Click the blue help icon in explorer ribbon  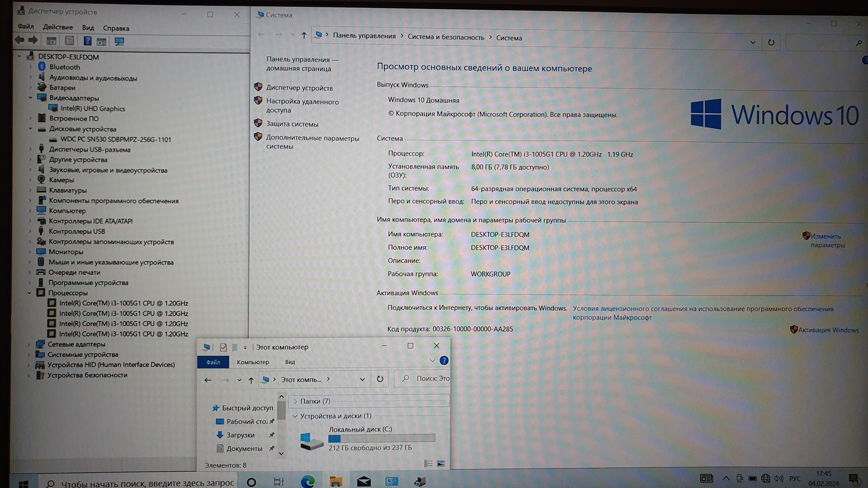point(444,360)
